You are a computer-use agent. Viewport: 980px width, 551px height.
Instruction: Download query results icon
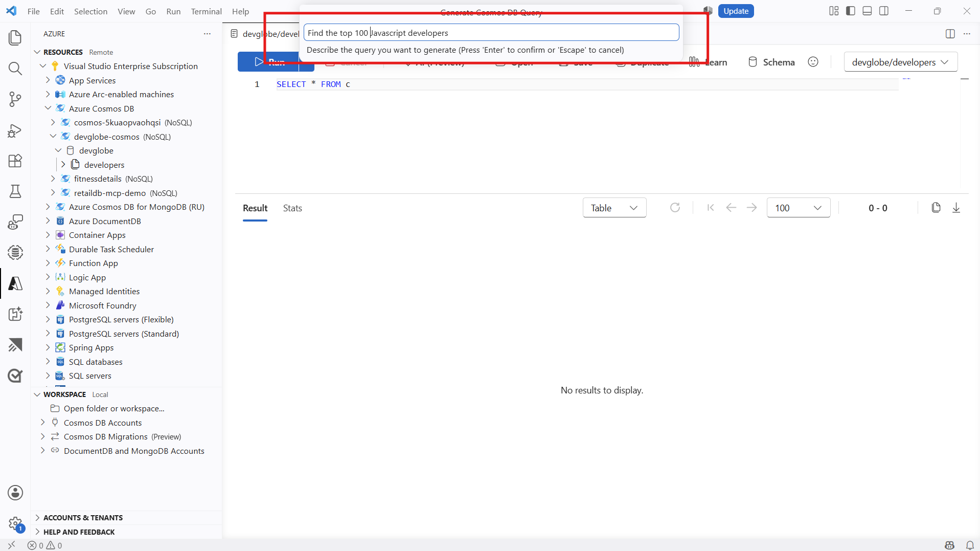pos(956,208)
